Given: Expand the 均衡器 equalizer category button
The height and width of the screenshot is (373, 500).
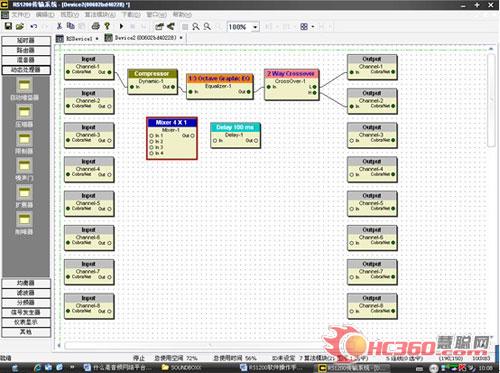Looking at the screenshot, I should pos(26,283).
